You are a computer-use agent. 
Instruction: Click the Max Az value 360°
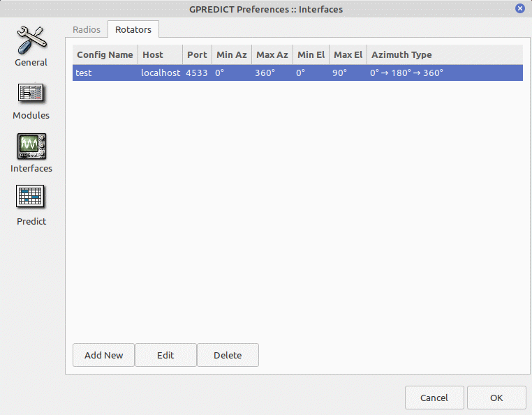click(x=265, y=73)
